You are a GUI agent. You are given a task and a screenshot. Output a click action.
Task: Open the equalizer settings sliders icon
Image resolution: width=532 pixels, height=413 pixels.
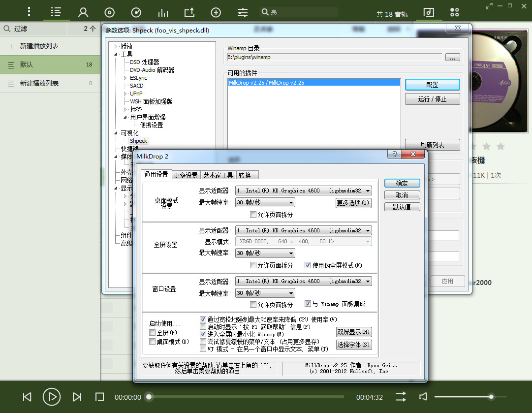click(242, 13)
